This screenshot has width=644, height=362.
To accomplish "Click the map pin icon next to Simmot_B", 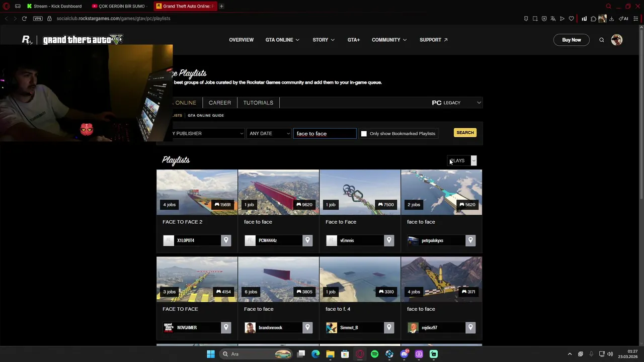I will point(389,327).
